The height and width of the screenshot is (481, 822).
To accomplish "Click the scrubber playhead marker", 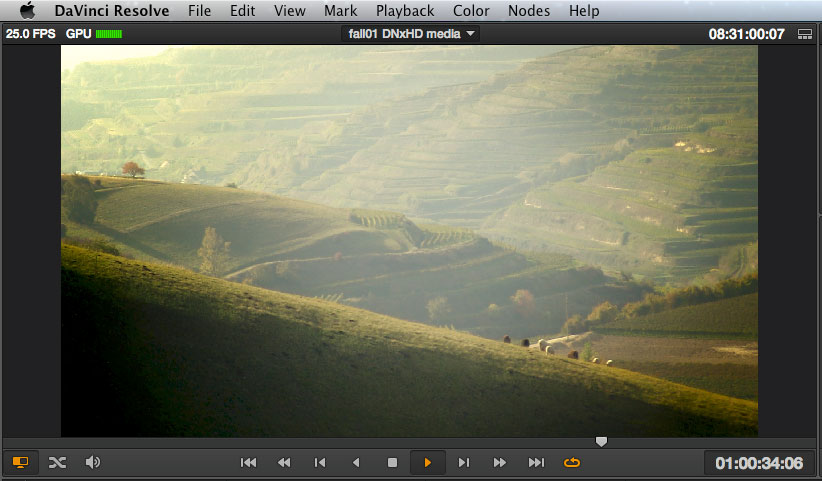I will [601, 442].
